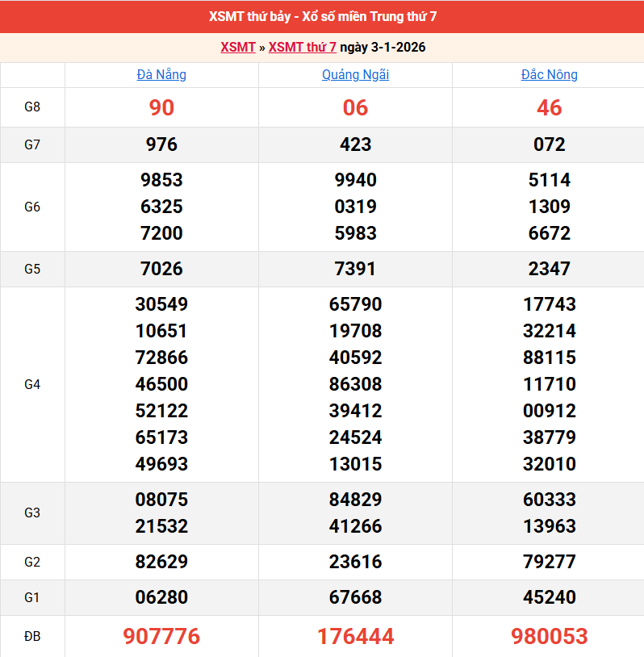Click the G4 row label
This screenshot has width=644, height=657.
pos(32,384)
